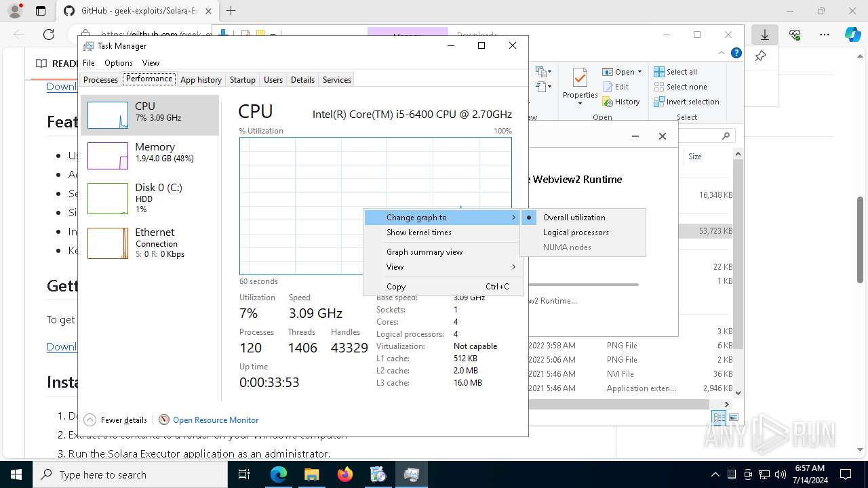Screen dimensions: 868x488
Task: Open Edge Settings and more menu
Action: [x=825, y=35]
